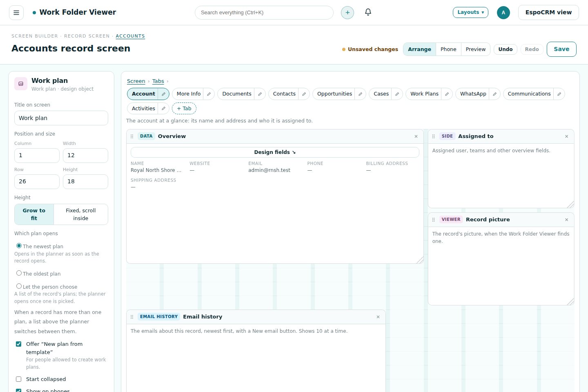Open the Layouts dropdown
Image resolution: width=588 pixels, height=392 pixels.
470,12
